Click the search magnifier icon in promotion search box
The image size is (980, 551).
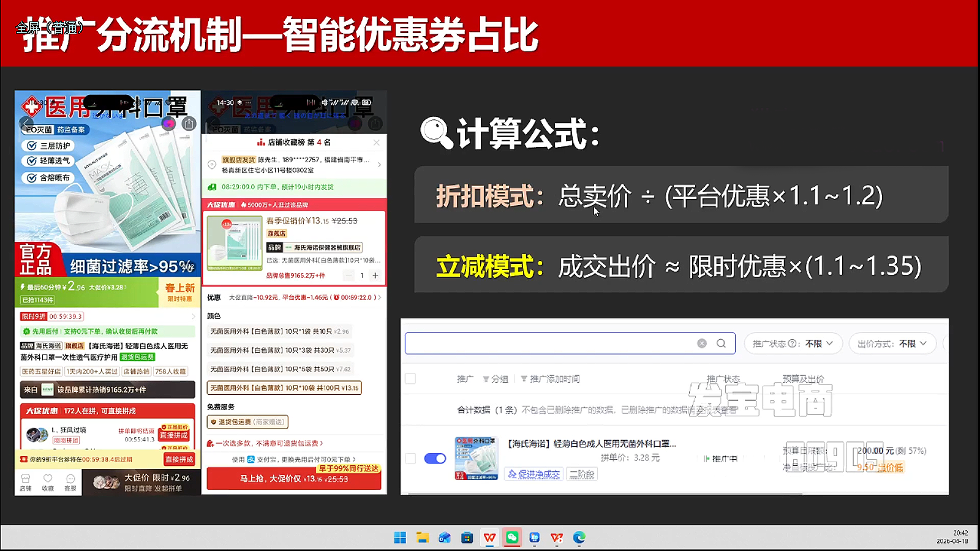pyautogui.click(x=721, y=343)
